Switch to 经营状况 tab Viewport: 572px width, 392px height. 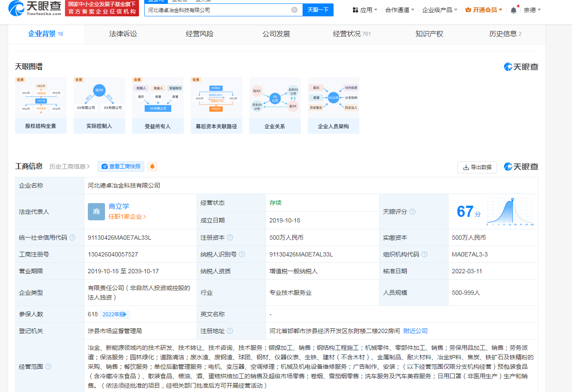[x=352, y=34]
